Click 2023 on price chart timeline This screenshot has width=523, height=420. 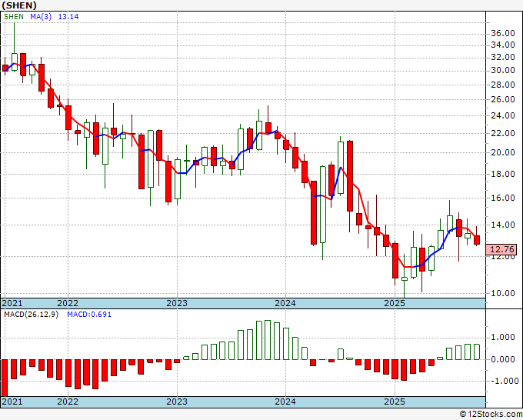coord(177,303)
